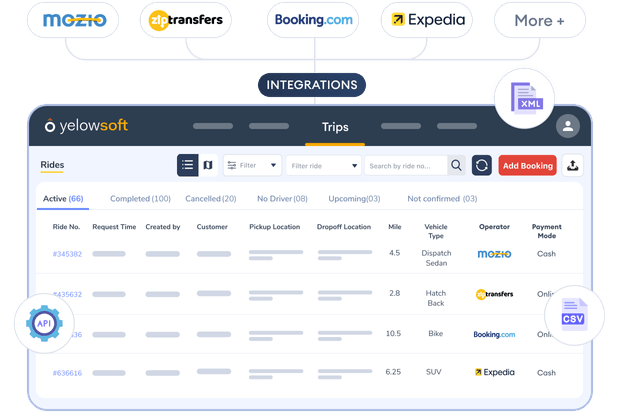The image size is (619, 412).
Task: Open the Filter dropdown
Action: 252,165
